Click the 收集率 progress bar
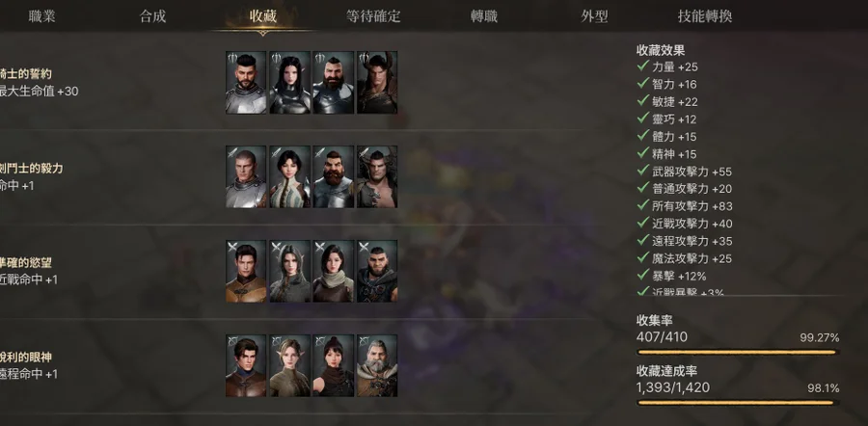Image resolution: width=868 pixels, height=426 pixels. [x=738, y=352]
